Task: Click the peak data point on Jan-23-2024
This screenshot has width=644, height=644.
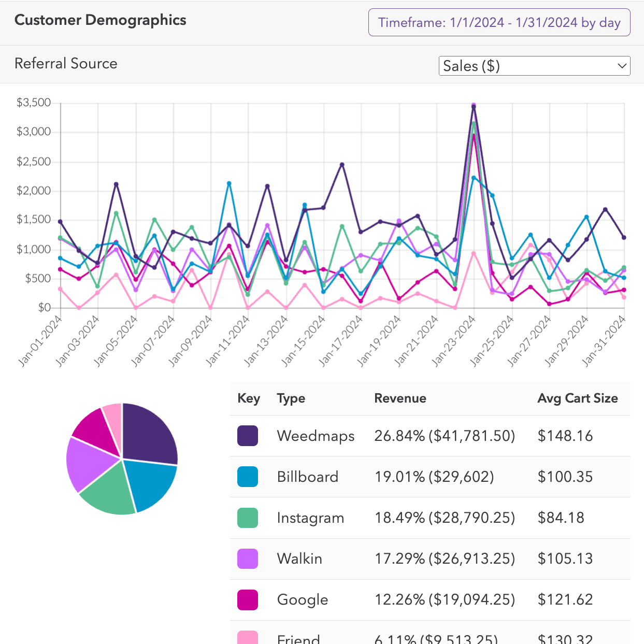Action: (473, 104)
